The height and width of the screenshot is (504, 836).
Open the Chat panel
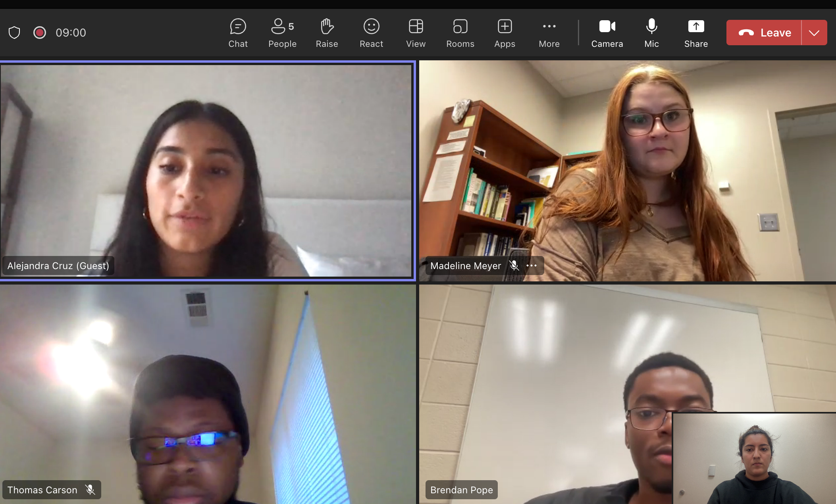click(238, 33)
